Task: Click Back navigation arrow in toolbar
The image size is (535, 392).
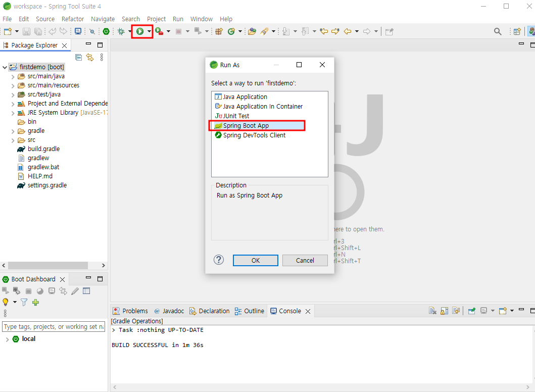Action: tap(348, 31)
